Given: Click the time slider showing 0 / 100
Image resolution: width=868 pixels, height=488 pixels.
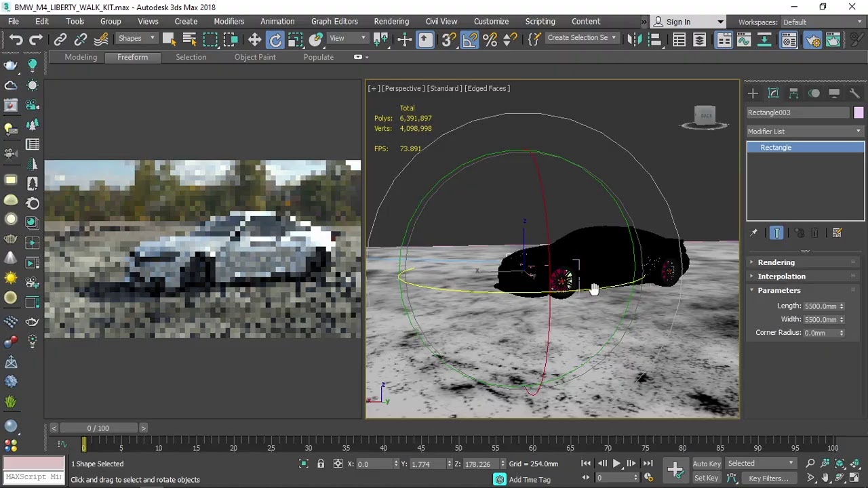Looking at the screenshot, I should (98, 428).
